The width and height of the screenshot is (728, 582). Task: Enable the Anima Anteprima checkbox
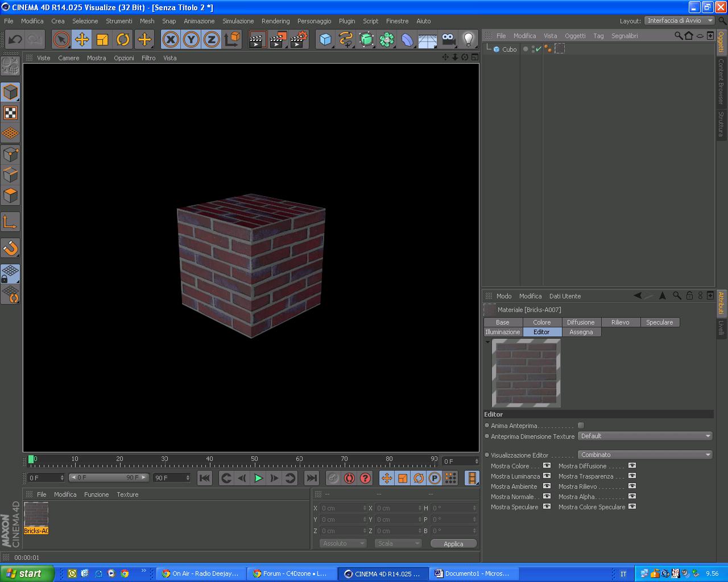click(x=581, y=425)
